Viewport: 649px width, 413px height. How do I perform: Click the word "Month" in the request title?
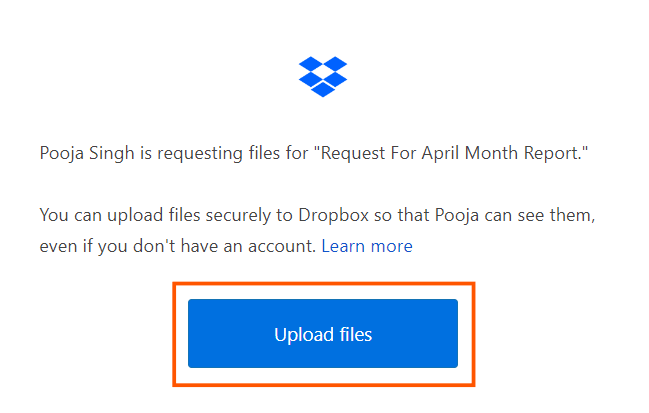pyautogui.click(x=506, y=154)
